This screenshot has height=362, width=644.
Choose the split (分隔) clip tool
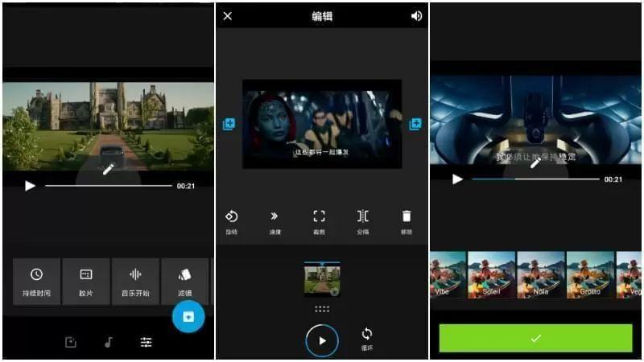pyautogui.click(x=363, y=222)
